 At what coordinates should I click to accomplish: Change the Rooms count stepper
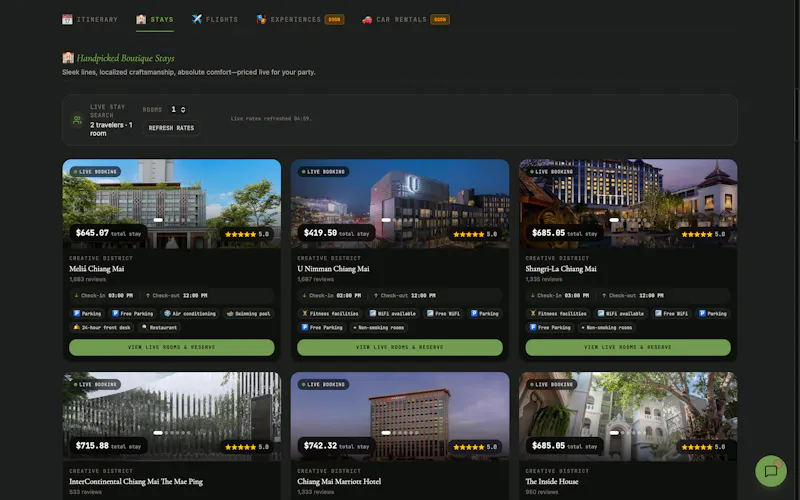178,110
